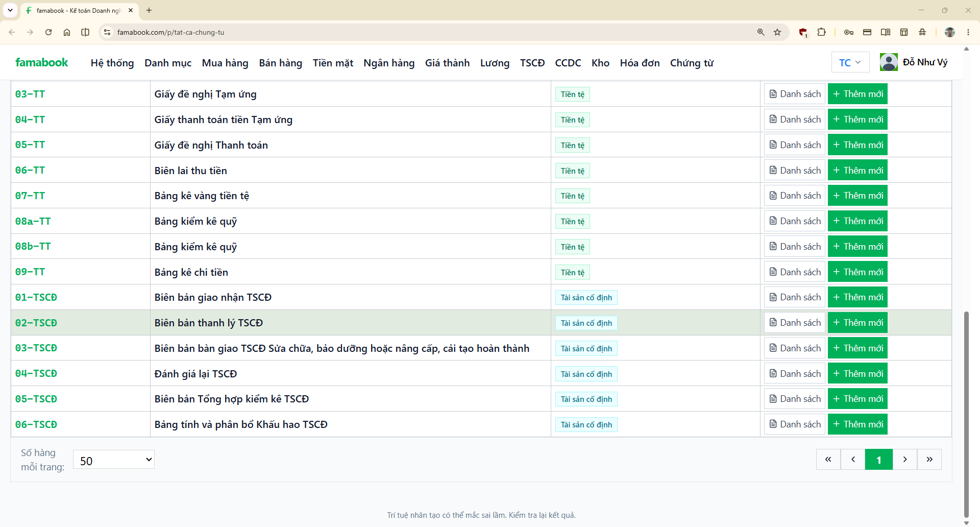Open the password key icon in toolbar
The width and height of the screenshot is (980, 527).
pos(849,32)
